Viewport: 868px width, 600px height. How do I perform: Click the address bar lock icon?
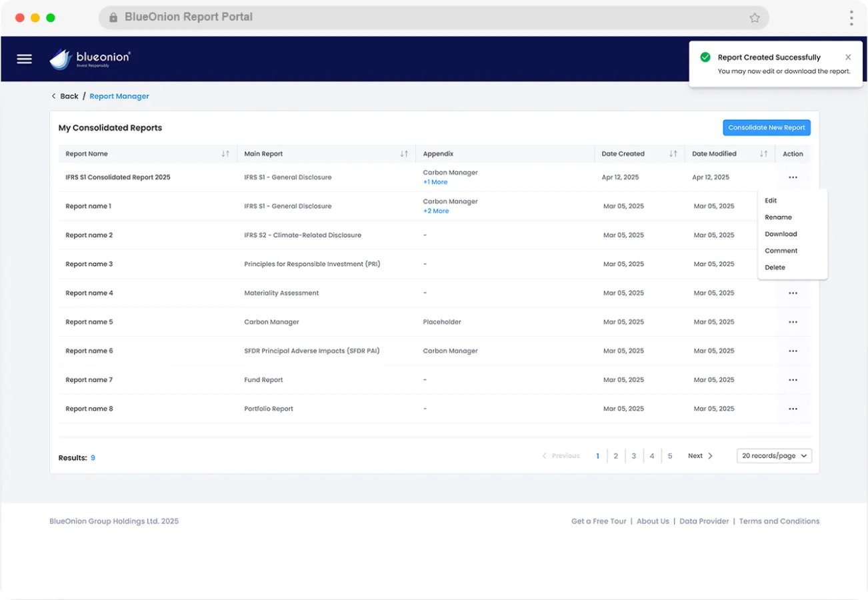click(113, 17)
